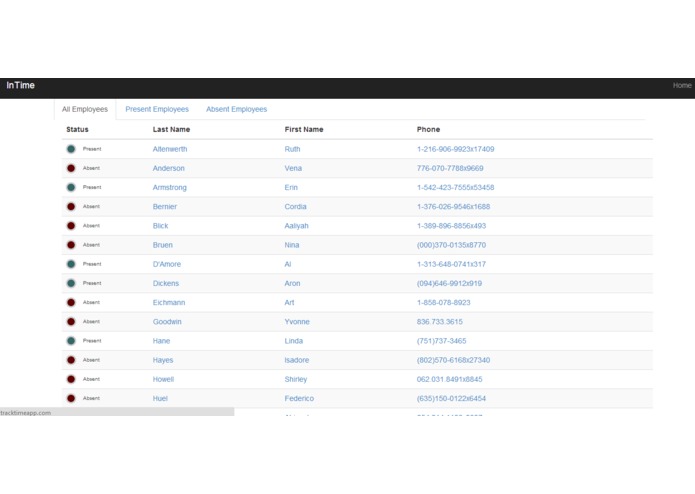Viewport: 695px width, 494px height.
Task: Click the absent status dot for Blick
Action: point(71,226)
